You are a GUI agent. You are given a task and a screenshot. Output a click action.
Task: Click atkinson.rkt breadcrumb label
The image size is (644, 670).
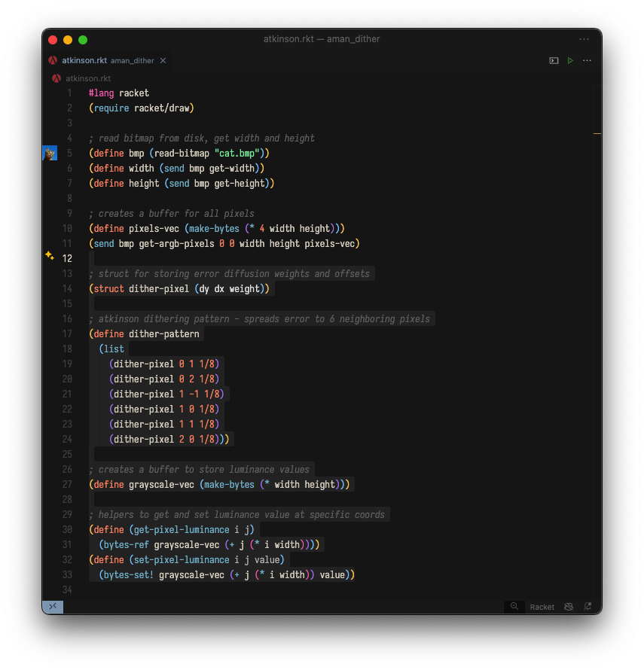88,78
